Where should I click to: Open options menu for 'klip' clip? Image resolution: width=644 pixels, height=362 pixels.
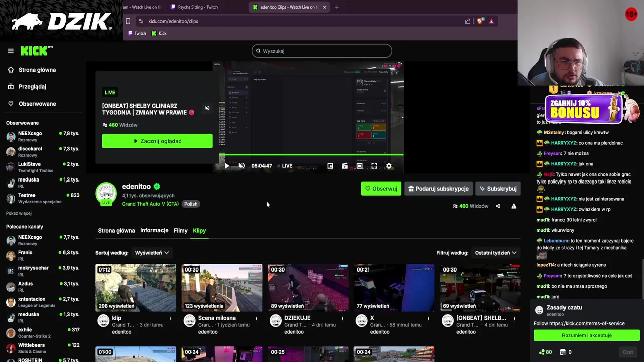click(170, 318)
